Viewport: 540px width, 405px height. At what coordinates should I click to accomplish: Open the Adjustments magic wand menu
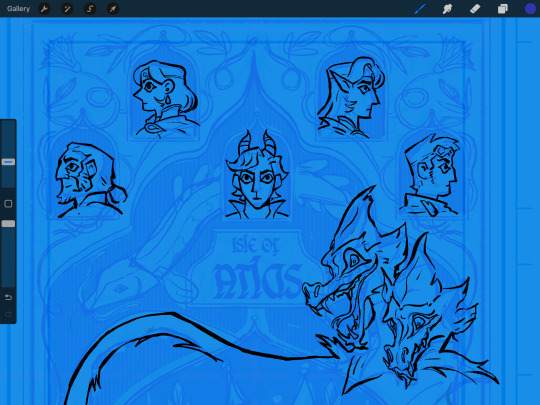click(x=67, y=9)
